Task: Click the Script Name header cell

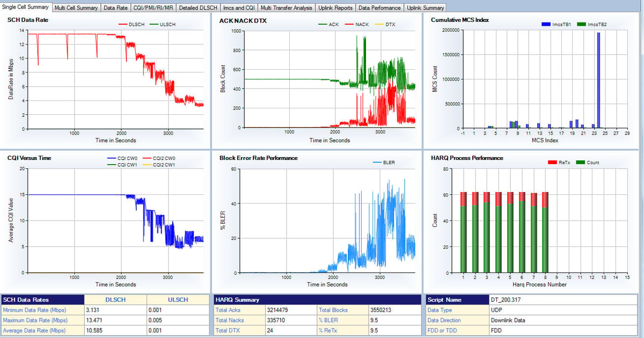Action: click(457, 300)
